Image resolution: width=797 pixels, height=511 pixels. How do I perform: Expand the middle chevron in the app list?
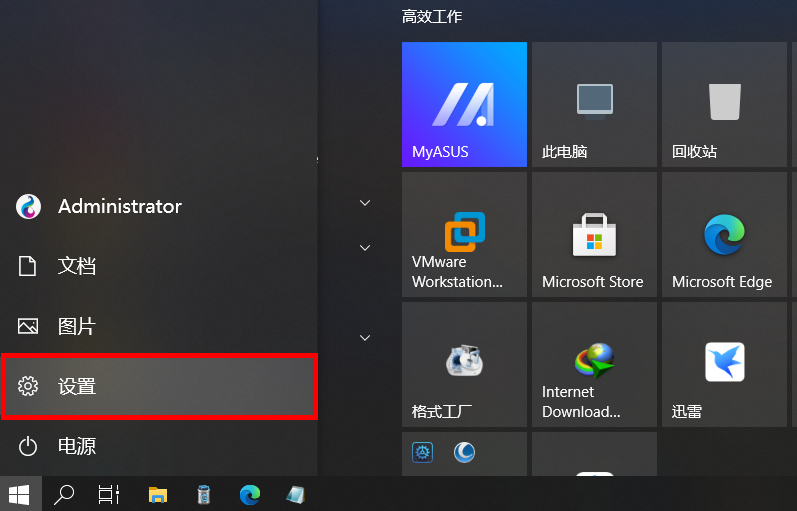pyautogui.click(x=365, y=247)
